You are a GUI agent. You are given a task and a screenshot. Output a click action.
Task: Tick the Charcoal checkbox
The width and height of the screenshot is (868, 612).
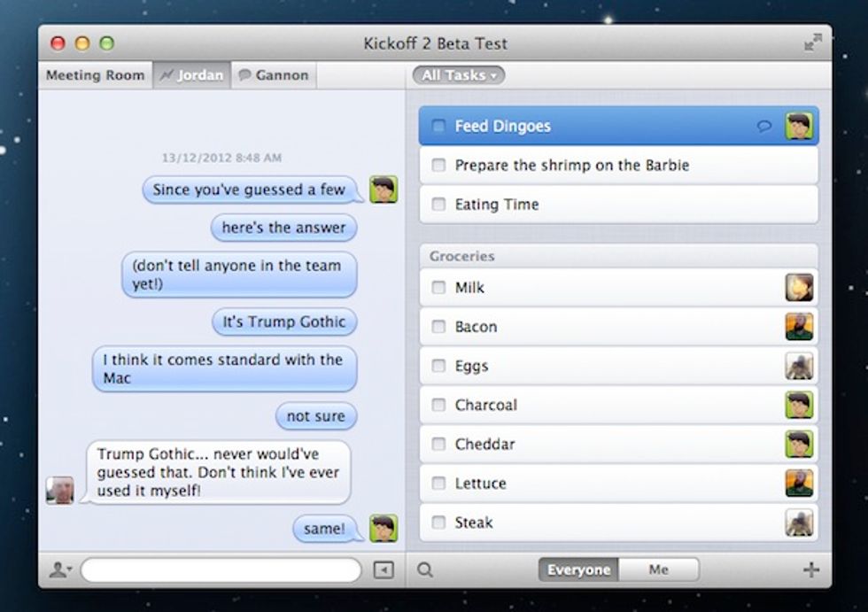click(x=438, y=405)
